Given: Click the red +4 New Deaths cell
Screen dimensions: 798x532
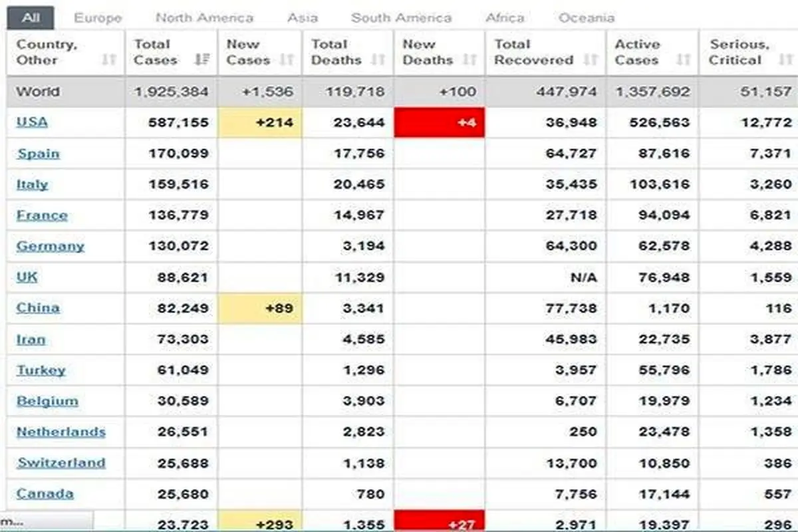Looking at the screenshot, I should (x=440, y=123).
